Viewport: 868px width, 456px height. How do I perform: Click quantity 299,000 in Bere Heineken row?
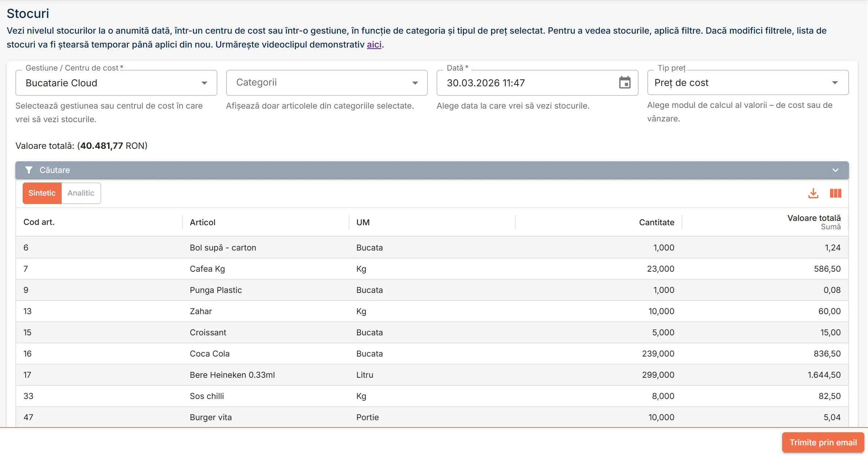pos(658,375)
